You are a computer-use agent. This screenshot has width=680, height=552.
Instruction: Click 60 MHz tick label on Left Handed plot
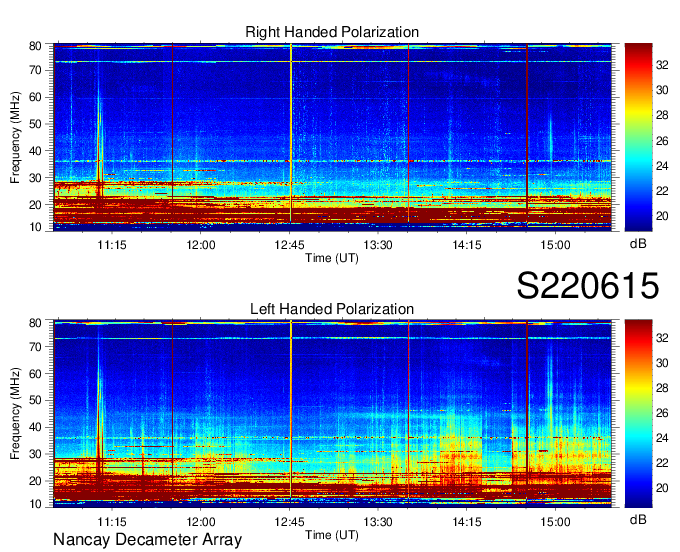pyautogui.click(x=35, y=374)
